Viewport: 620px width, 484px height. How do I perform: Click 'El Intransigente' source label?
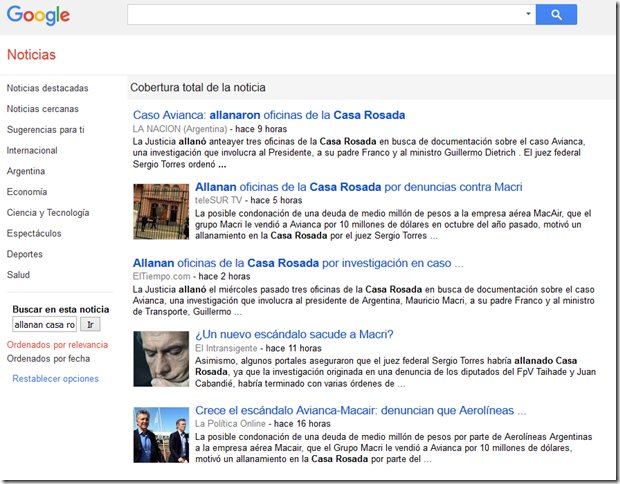pyautogui.click(x=226, y=348)
